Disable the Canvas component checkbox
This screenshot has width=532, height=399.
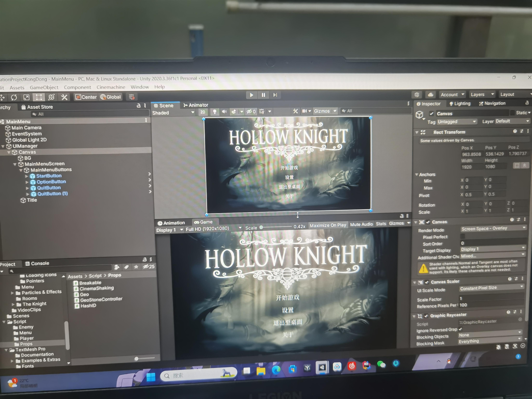428,222
